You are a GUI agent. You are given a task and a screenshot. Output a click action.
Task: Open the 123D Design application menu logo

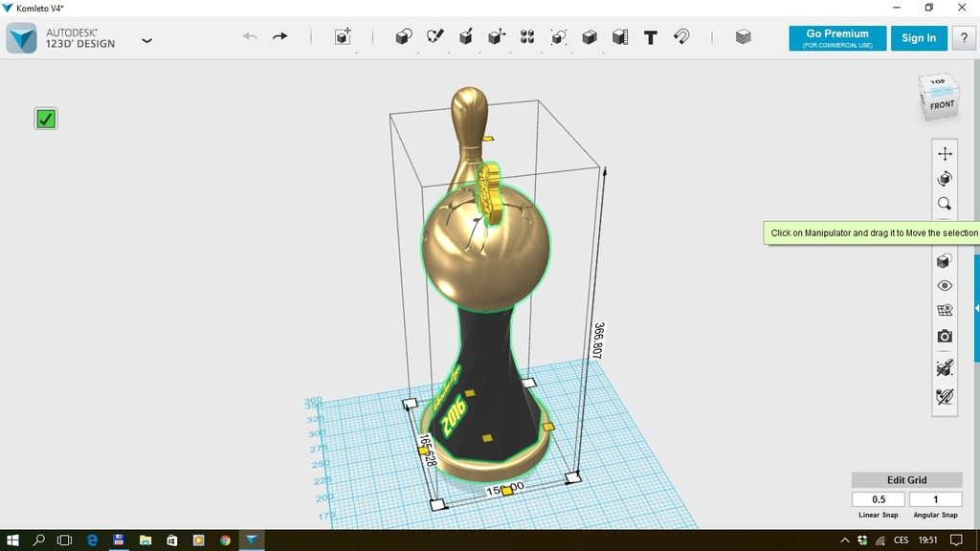[x=22, y=38]
